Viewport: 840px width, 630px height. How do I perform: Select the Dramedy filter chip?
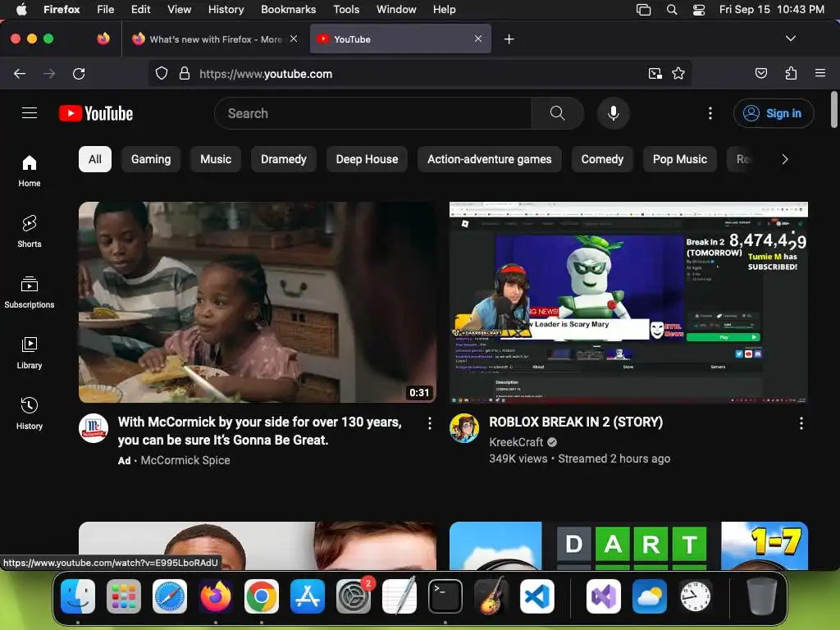(283, 159)
